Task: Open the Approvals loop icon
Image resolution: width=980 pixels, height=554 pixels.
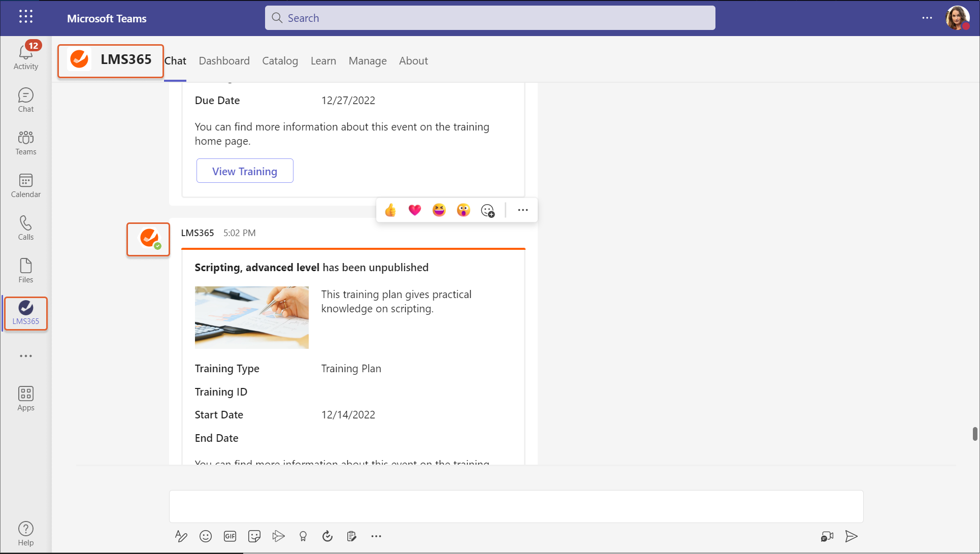Action: [328, 536]
